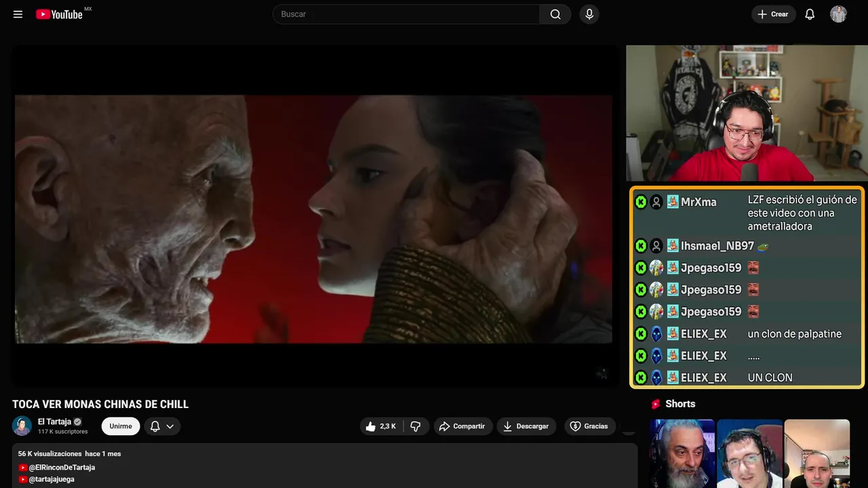Click the verified badge next to El Tartaja
868x488 pixels.
click(78, 422)
